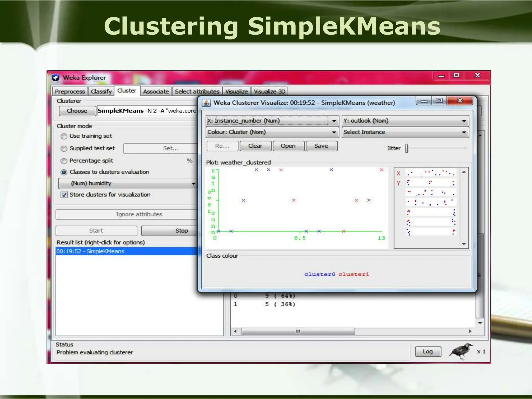This screenshot has width=532, height=399.
Task: Click the Jitter slider handle
Action: [407, 148]
